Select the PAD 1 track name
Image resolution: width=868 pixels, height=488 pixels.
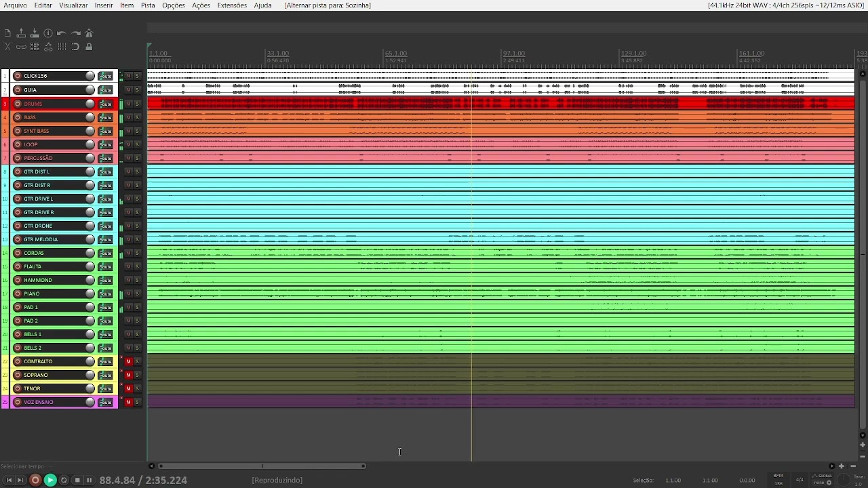[x=31, y=307]
